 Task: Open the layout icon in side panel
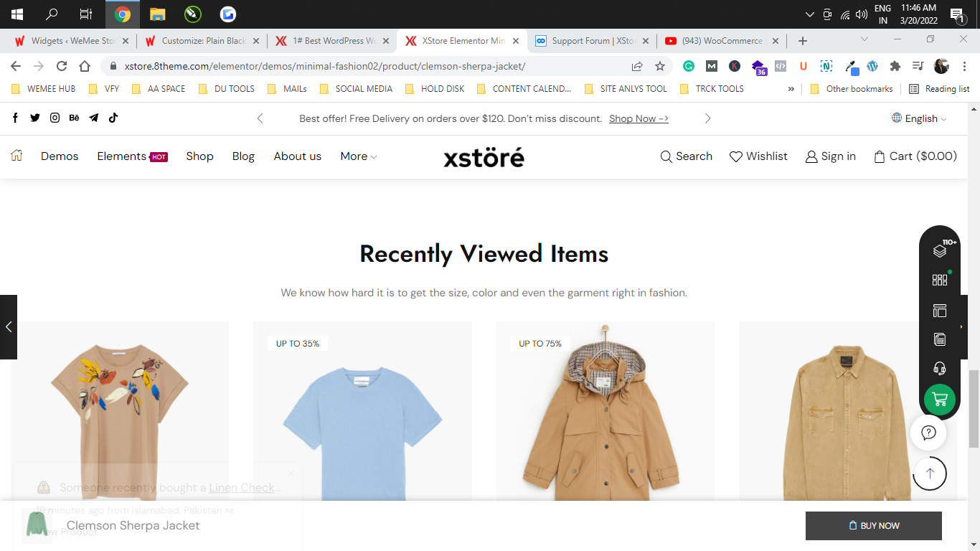coord(940,310)
